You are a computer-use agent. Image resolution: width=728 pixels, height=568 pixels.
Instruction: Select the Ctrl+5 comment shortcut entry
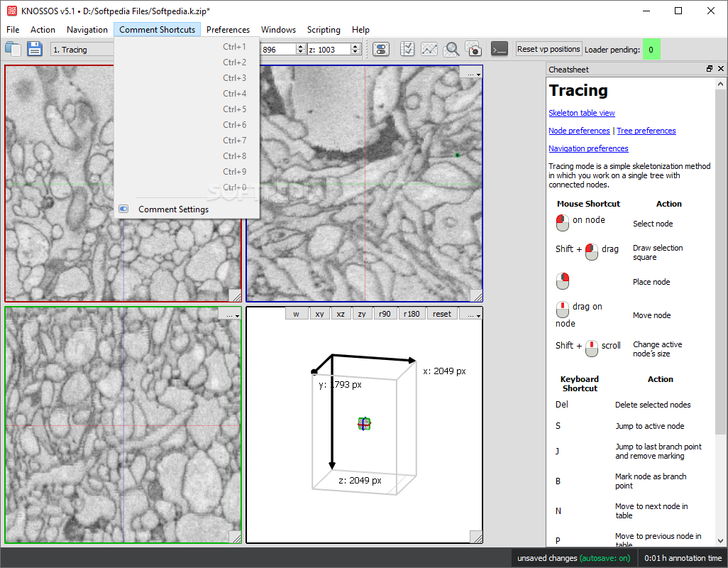[x=187, y=109]
